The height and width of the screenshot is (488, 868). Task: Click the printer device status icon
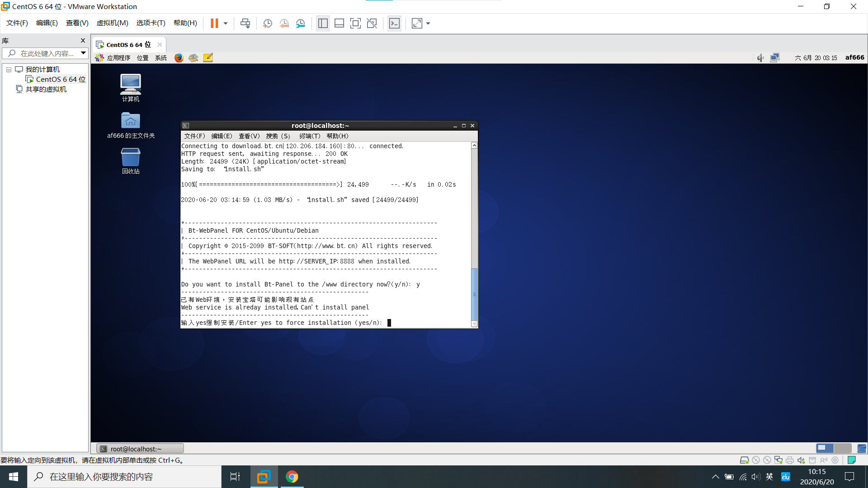click(x=790, y=460)
